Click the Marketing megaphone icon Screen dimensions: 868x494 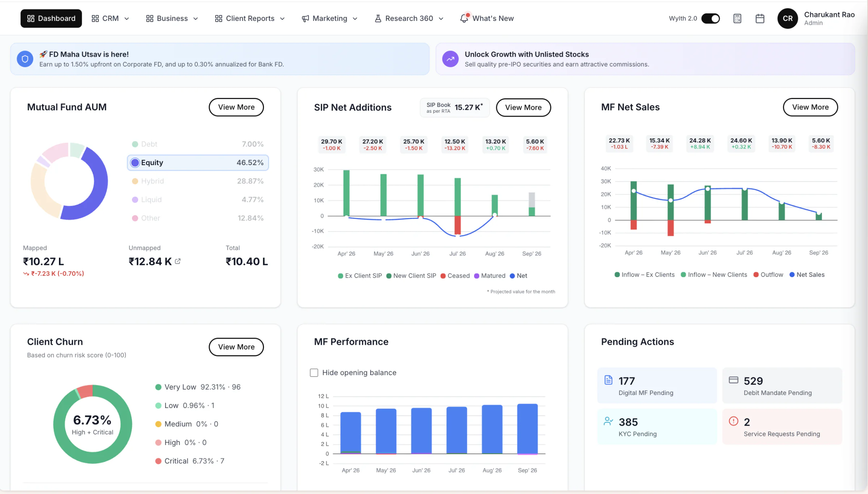[x=305, y=18]
